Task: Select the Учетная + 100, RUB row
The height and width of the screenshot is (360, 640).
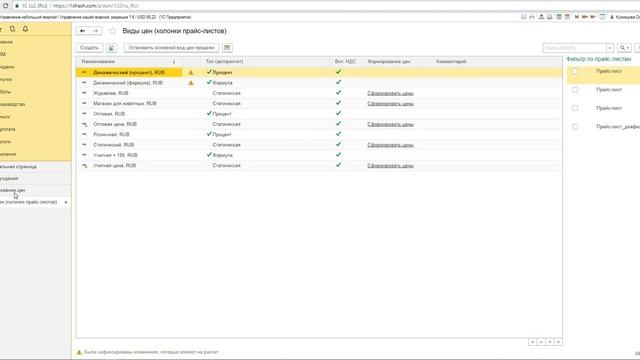Action: pyautogui.click(x=319, y=155)
